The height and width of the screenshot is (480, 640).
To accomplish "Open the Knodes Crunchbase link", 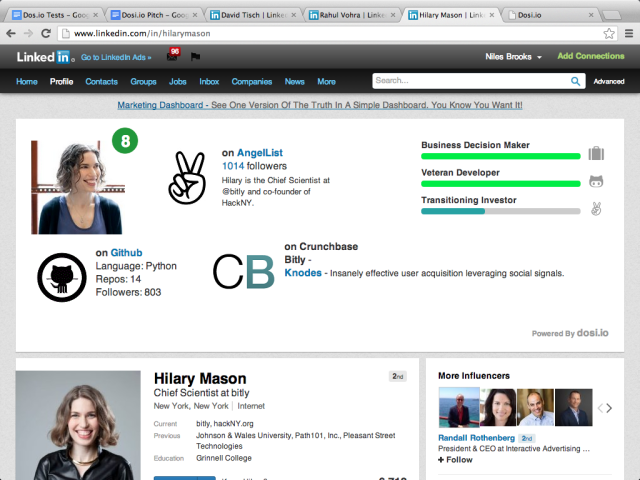I will pyautogui.click(x=303, y=273).
